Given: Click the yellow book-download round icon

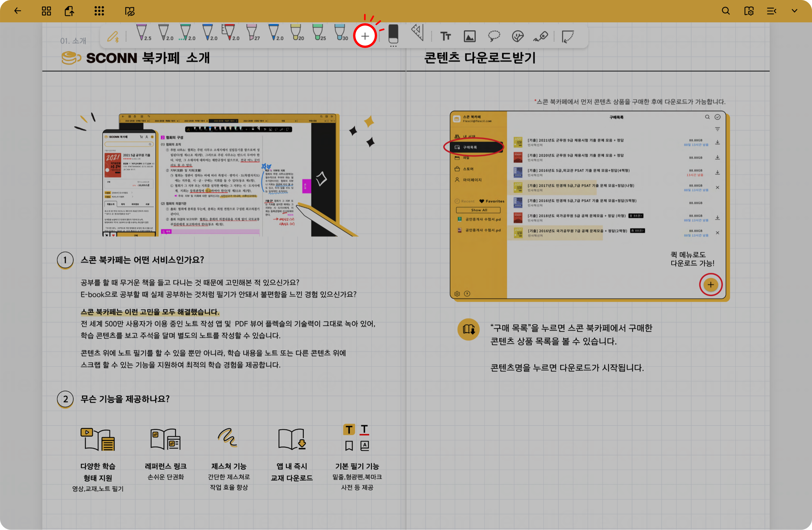Looking at the screenshot, I should [x=468, y=329].
